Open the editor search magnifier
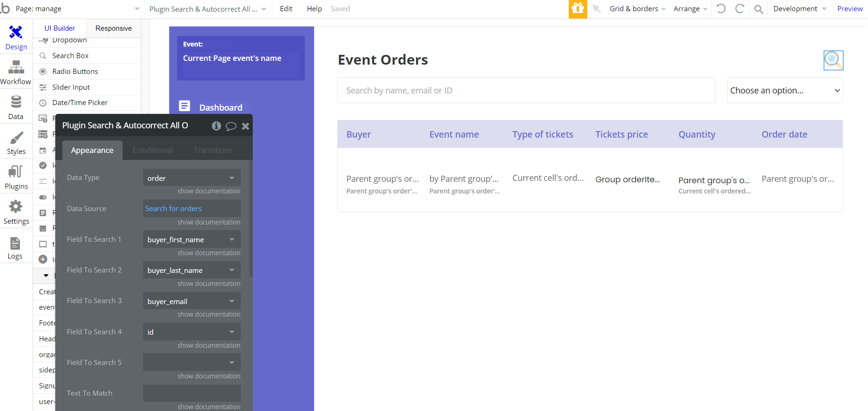868x411 pixels. [758, 9]
